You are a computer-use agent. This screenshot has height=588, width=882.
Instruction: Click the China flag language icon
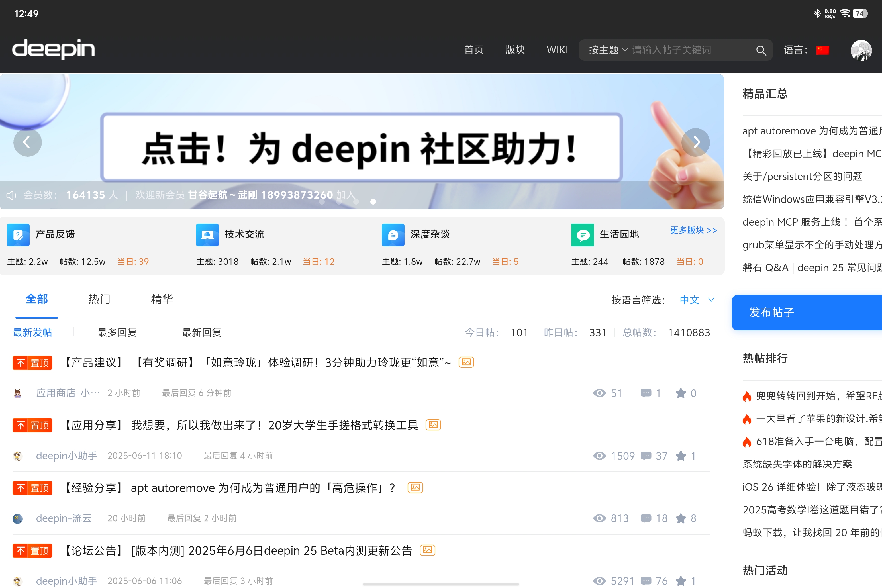coord(823,50)
